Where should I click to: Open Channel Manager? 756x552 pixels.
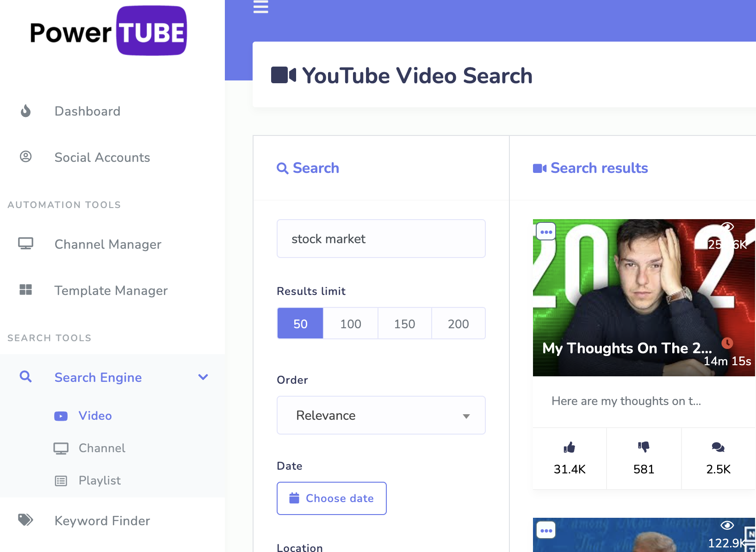tap(108, 245)
